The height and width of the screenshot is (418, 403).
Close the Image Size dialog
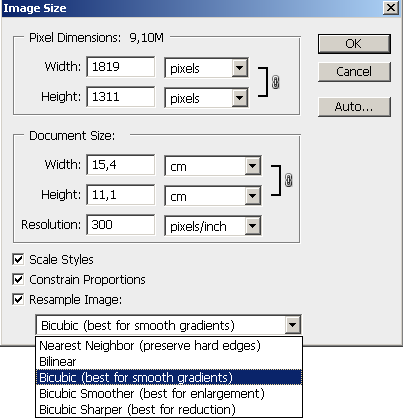click(x=391, y=8)
